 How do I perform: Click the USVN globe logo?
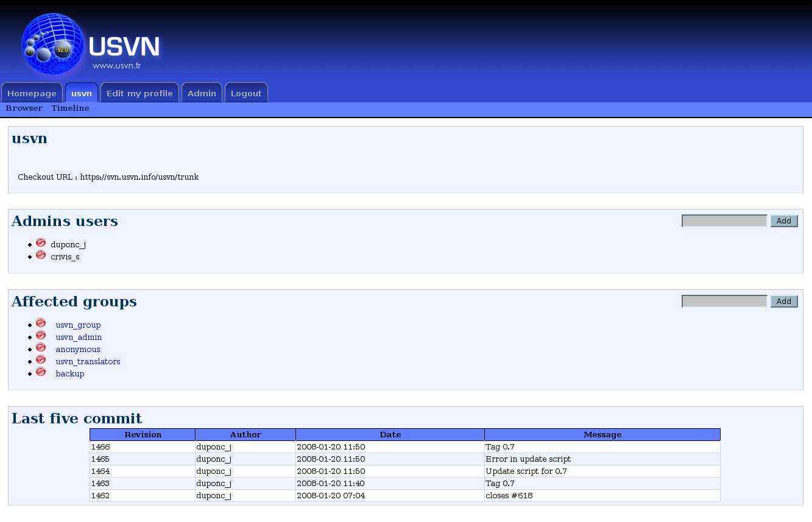point(52,44)
